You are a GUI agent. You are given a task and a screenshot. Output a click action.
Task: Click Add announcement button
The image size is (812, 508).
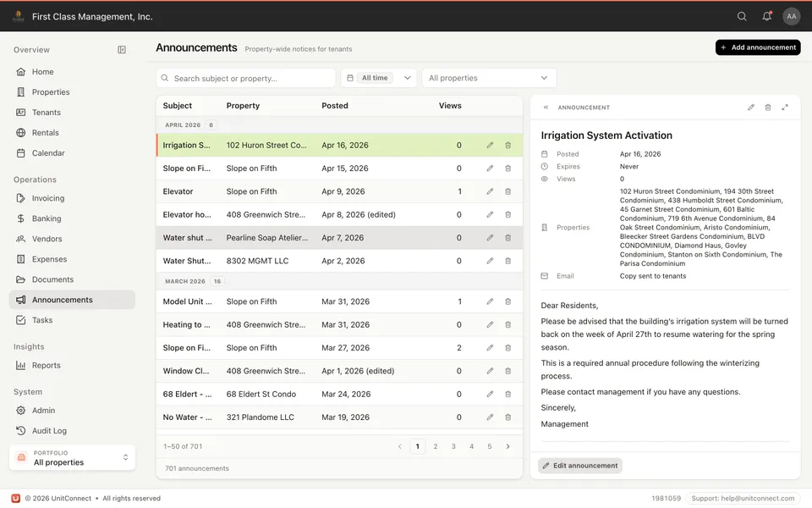pos(758,47)
